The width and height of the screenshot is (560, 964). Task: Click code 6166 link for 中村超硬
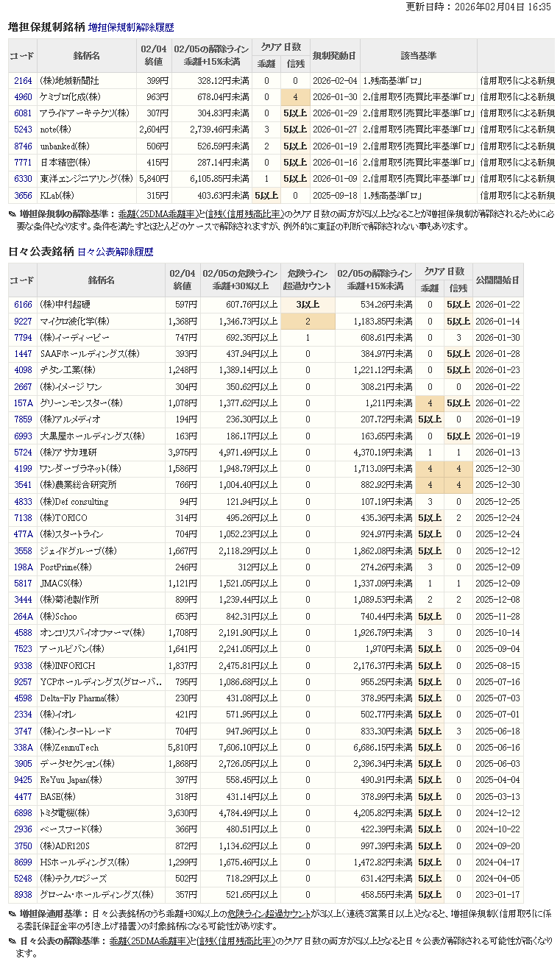[x=23, y=305]
